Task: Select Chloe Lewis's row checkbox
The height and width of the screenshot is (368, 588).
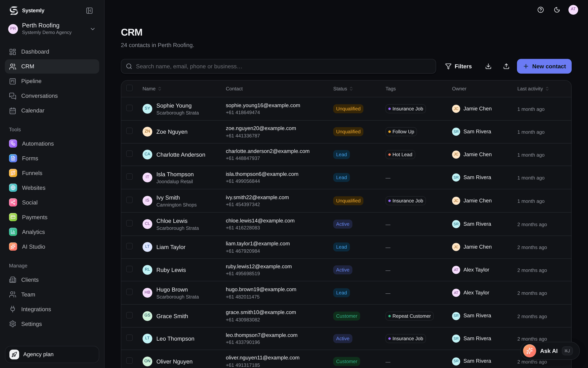Action: pyautogui.click(x=129, y=223)
